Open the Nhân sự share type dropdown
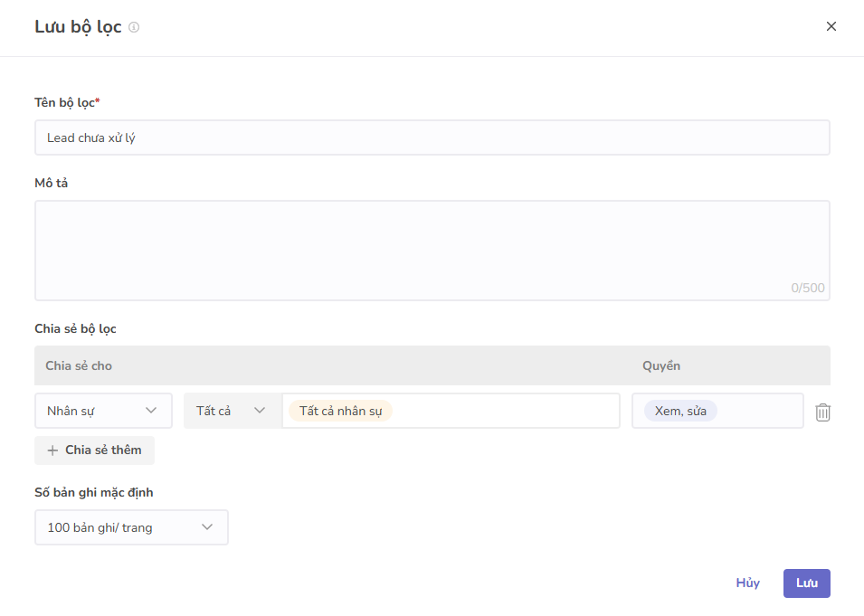Screen dimensions: 864x616 click(x=103, y=411)
